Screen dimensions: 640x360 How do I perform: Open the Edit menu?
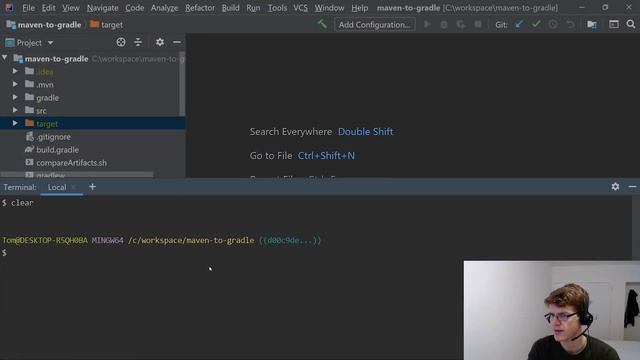tap(48, 8)
